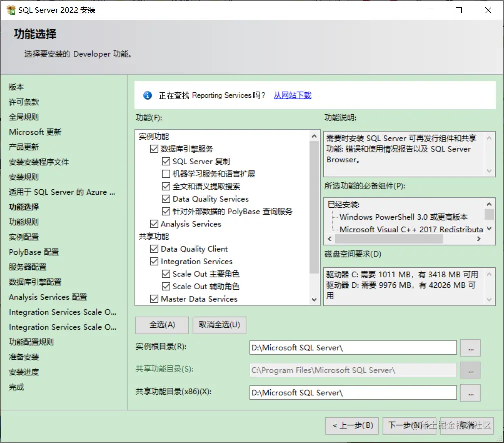Select Microsoft 更新 step in sidebar
Viewport: 504px width, 443px height.
[x=35, y=132]
